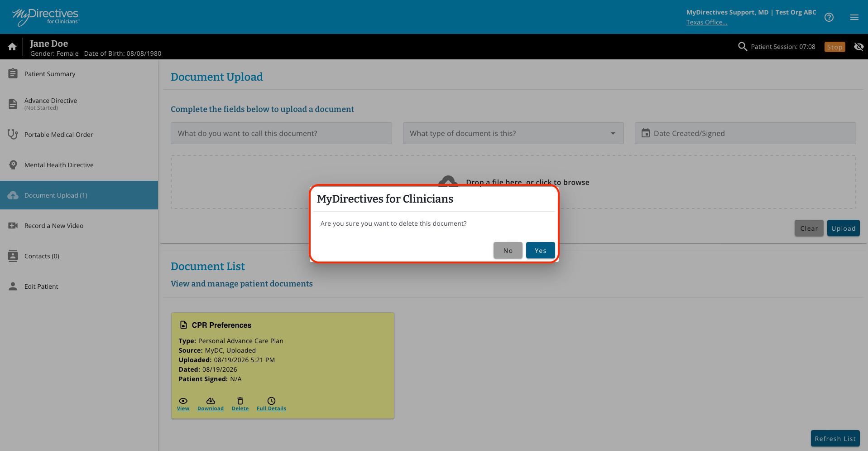Image resolution: width=868 pixels, height=451 pixels.
Task: Click the View link on CPR Preferences
Action: tap(183, 408)
